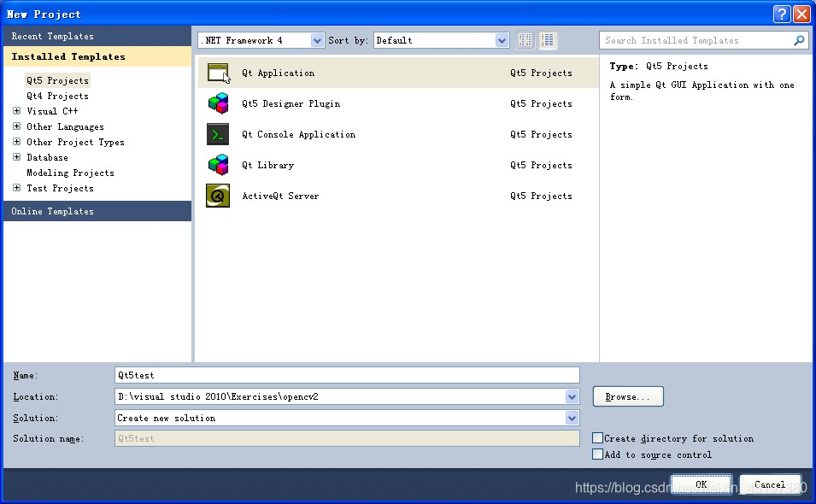Switch to medium icons view
816x504 pixels.
[547, 39]
